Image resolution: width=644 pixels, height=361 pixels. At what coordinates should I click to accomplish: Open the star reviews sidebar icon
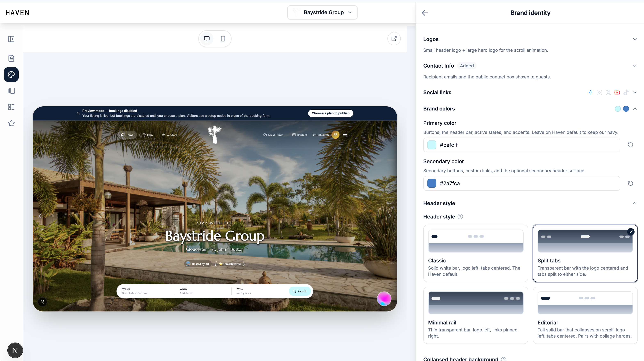pos(11,123)
